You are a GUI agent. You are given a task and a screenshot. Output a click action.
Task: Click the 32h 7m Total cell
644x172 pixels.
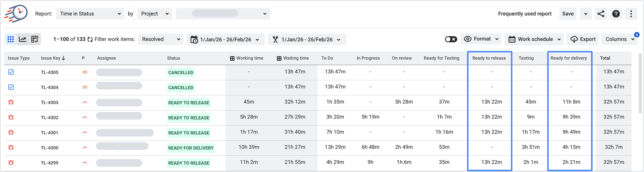[x=614, y=147]
